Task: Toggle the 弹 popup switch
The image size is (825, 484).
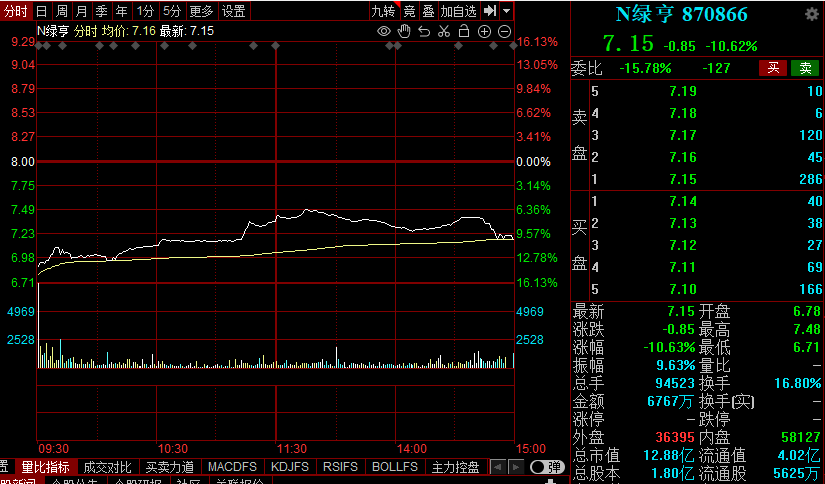Action: click(547, 467)
